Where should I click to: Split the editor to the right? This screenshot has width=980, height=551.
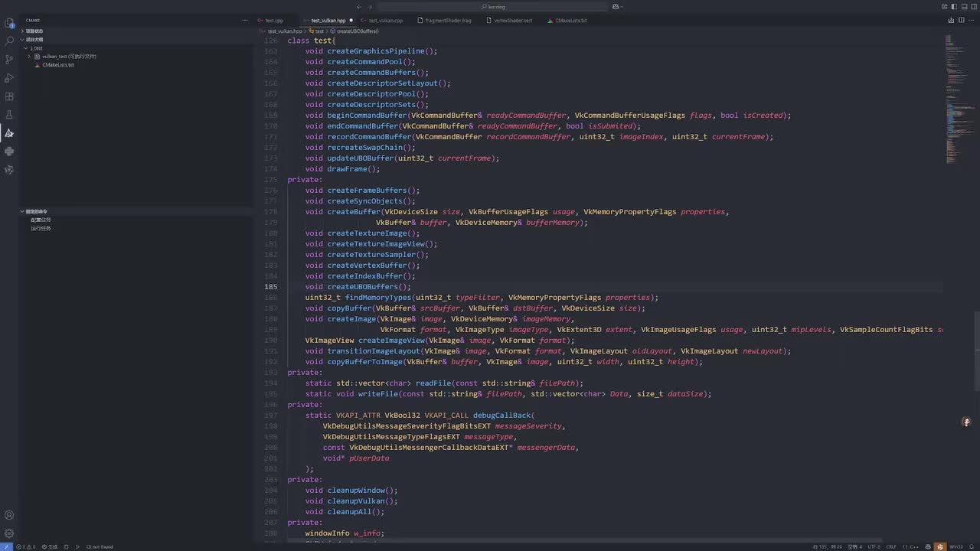(x=962, y=20)
